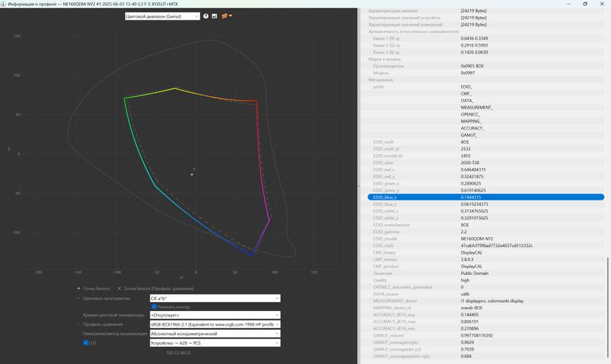Viewport: 611px width, 364px height.
Task: Click the comparison profile white point X marker
Action: 119,288
